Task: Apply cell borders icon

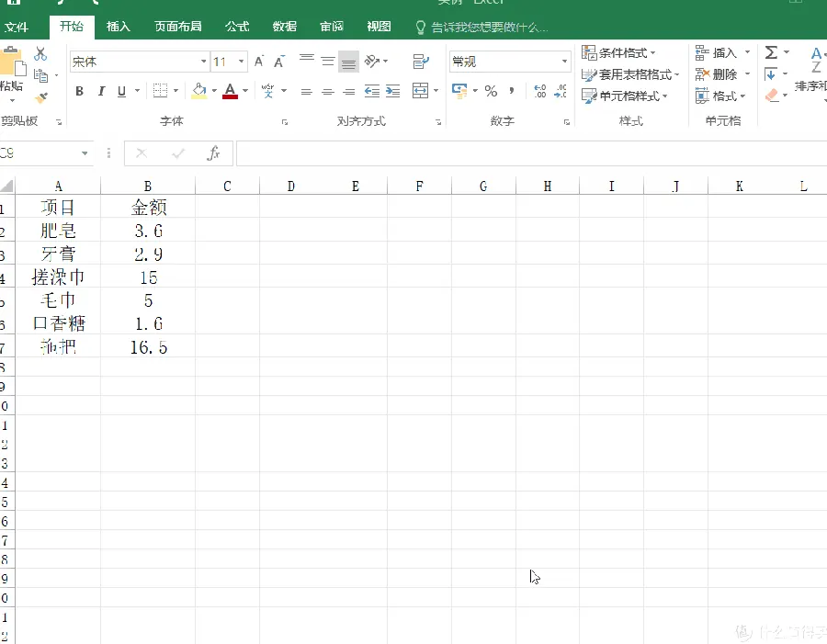Action: [160, 91]
